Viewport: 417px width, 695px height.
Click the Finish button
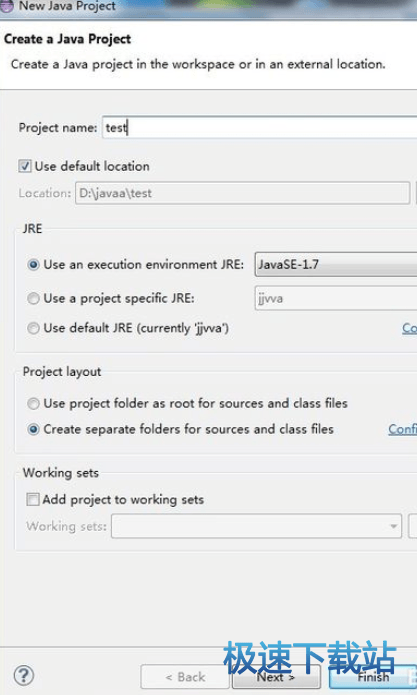tap(373, 677)
